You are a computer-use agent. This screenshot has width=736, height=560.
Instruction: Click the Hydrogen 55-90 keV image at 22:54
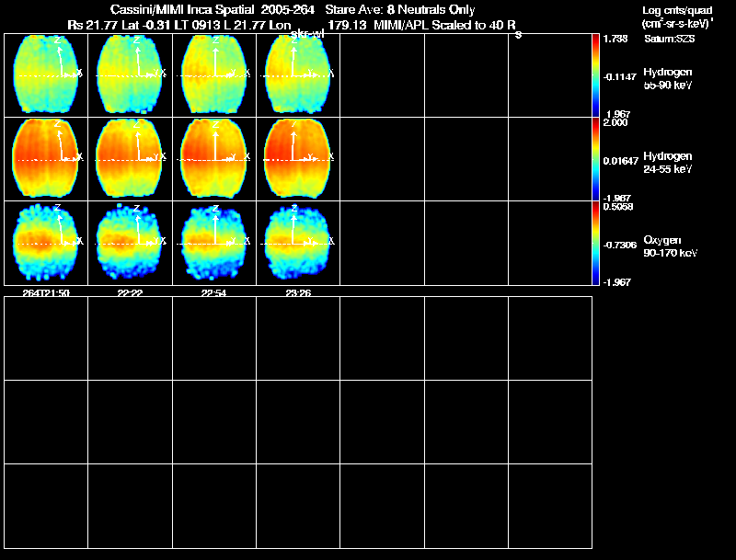coord(214,75)
